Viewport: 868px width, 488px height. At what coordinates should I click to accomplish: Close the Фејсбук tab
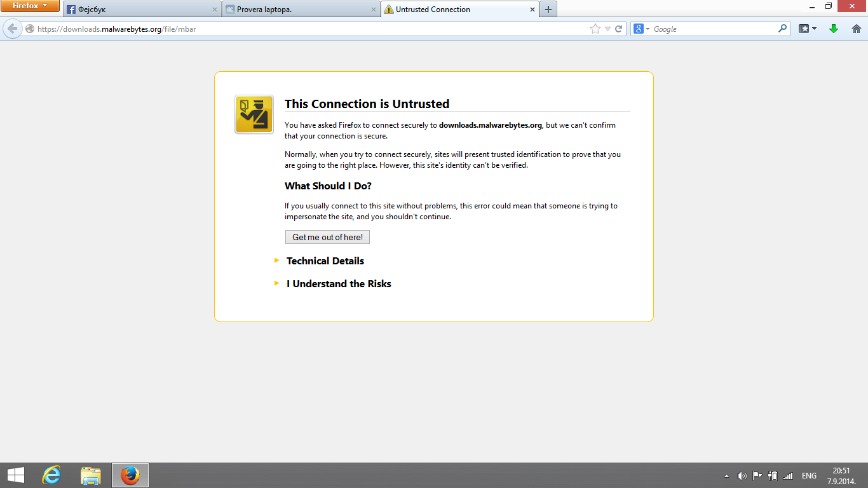point(215,10)
